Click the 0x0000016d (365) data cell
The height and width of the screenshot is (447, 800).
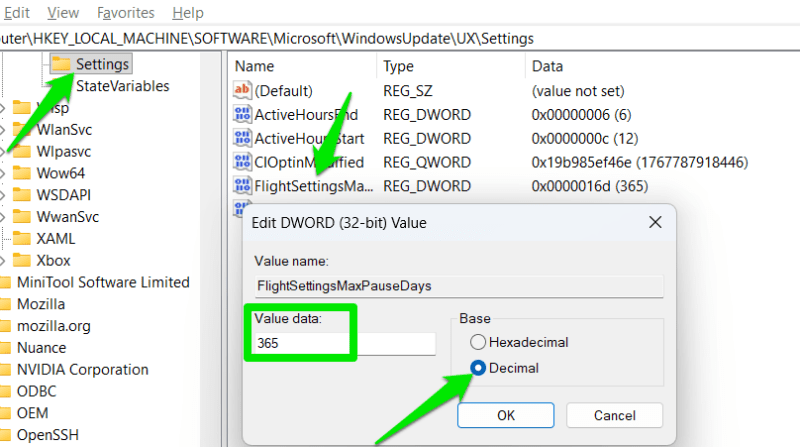[589, 186]
